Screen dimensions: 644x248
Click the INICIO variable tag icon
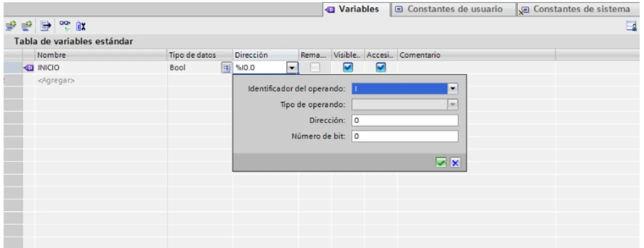(x=29, y=67)
